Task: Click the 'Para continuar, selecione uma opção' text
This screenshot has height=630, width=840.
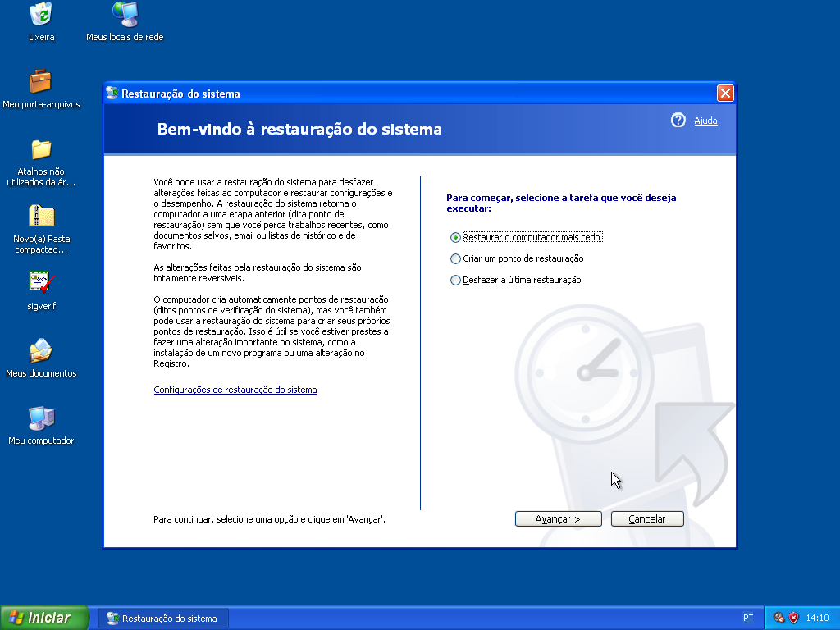Action: click(x=269, y=519)
